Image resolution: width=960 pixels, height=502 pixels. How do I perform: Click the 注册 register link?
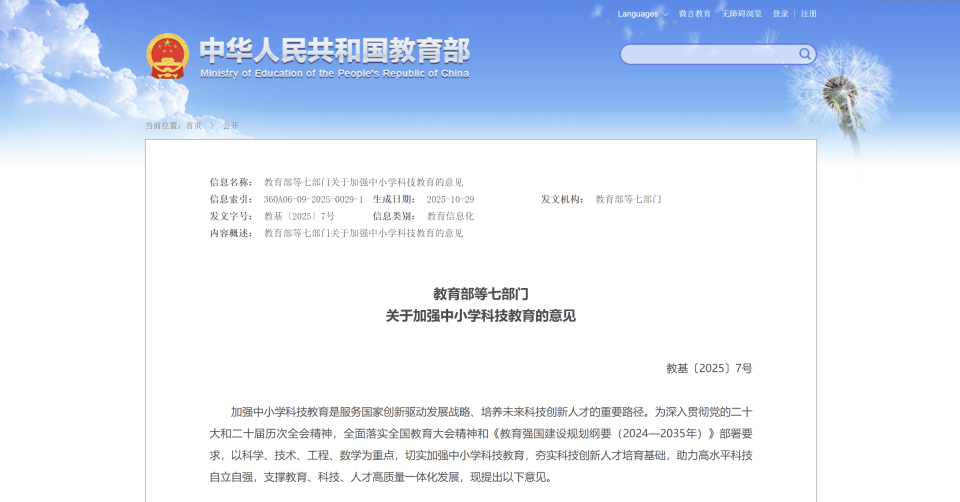[808, 14]
